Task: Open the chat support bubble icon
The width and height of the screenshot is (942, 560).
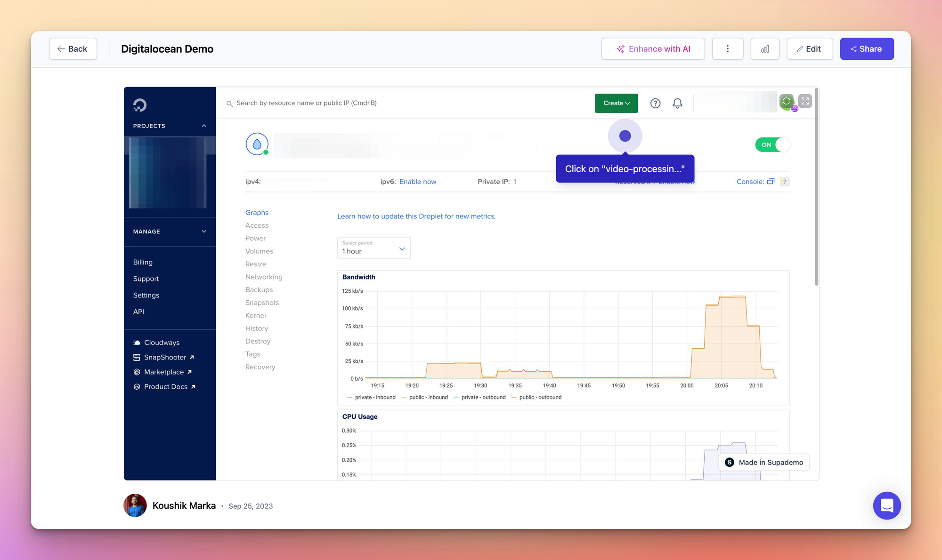Action: pos(887,505)
